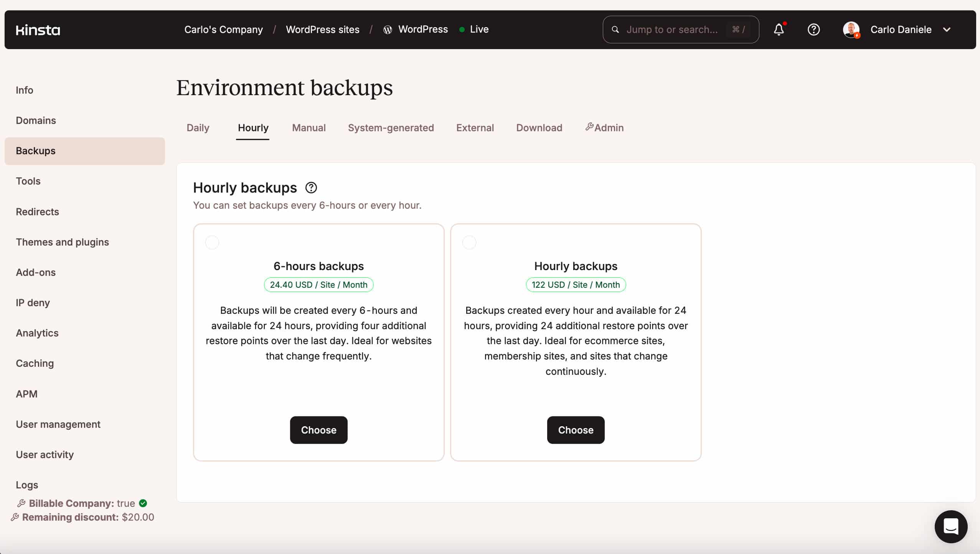Select the Hourly backups radio button
The image size is (980, 554).
[469, 242]
